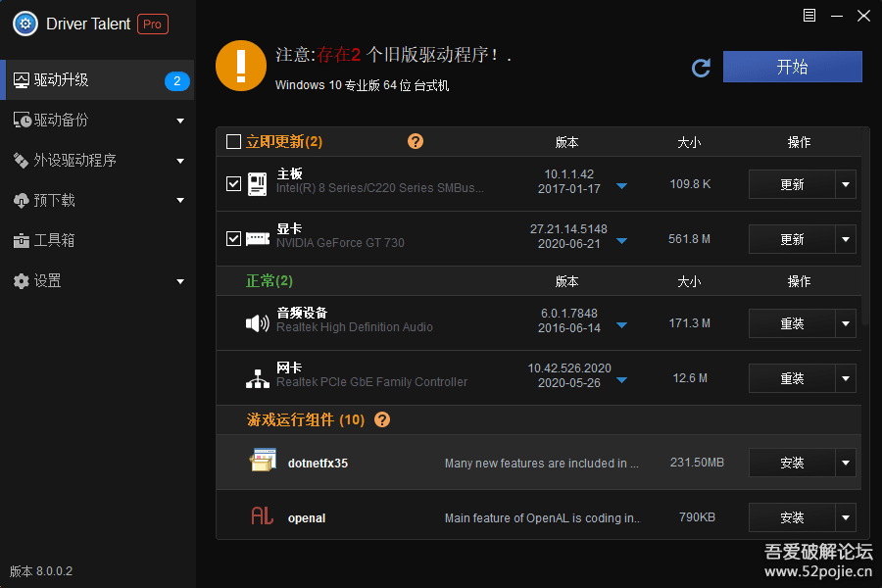Click the 游戏运行组件 (10) heading text

point(306,419)
